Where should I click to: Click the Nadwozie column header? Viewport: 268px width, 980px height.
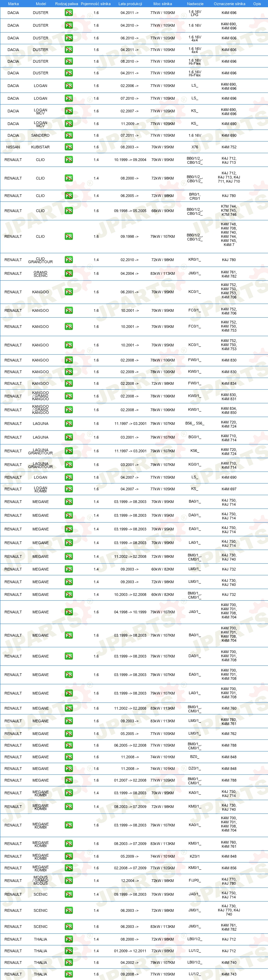195,4
